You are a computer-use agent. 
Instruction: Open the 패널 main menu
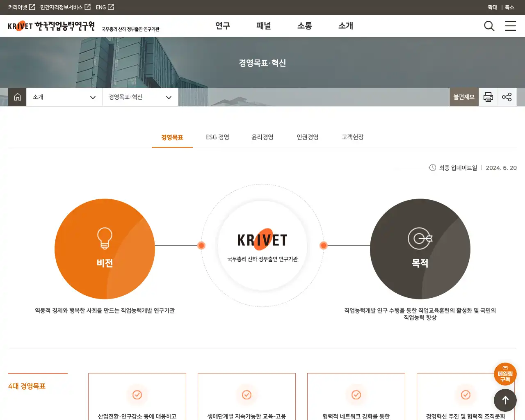[264, 26]
